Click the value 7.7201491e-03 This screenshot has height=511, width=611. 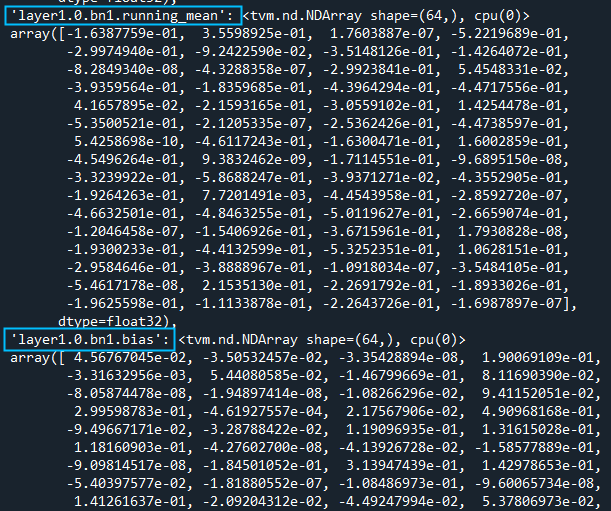coord(254,195)
